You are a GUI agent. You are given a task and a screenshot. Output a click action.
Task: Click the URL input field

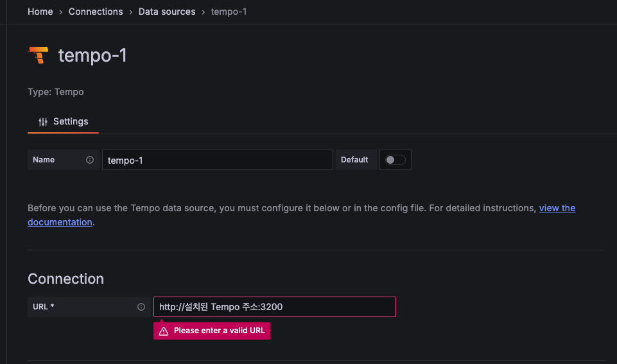[275, 307]
